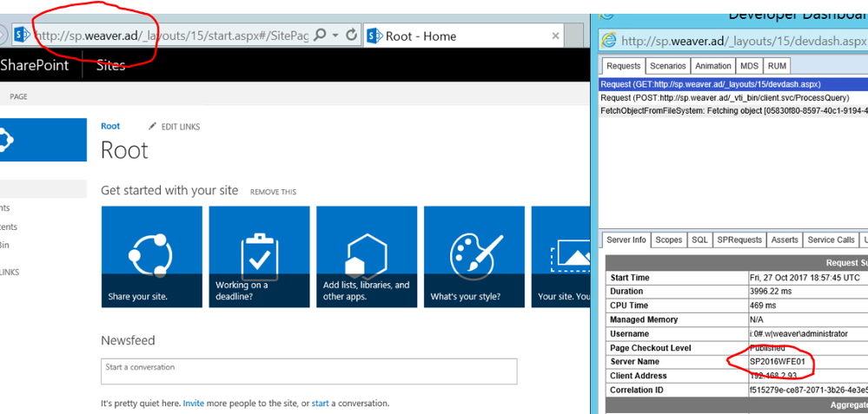
Task: Switch to RUM tab
Action: [777, 66]
